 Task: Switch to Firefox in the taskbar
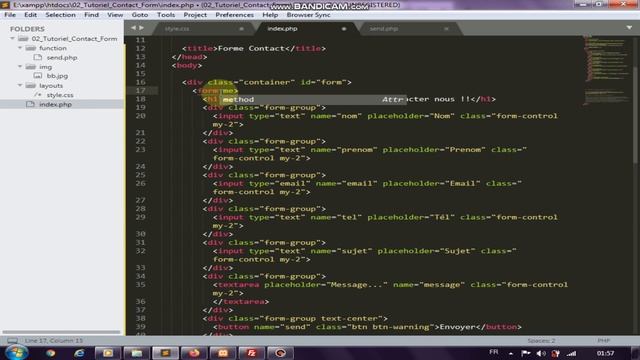click(x=194, y=353)
